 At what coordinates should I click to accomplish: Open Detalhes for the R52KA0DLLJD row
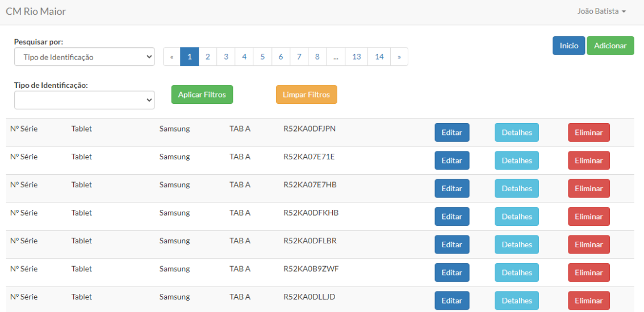(517, 300)
